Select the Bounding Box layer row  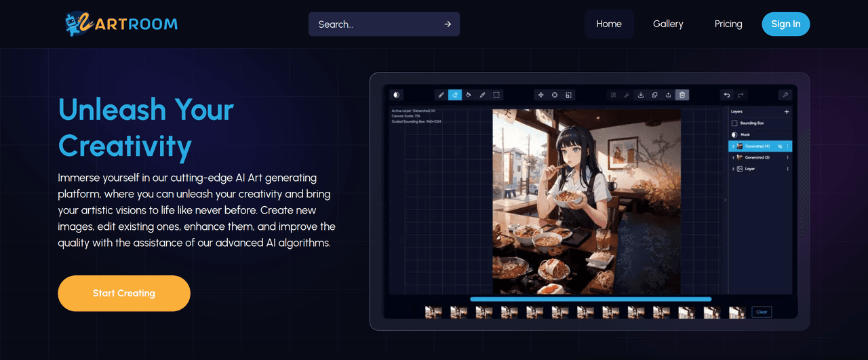760,123
